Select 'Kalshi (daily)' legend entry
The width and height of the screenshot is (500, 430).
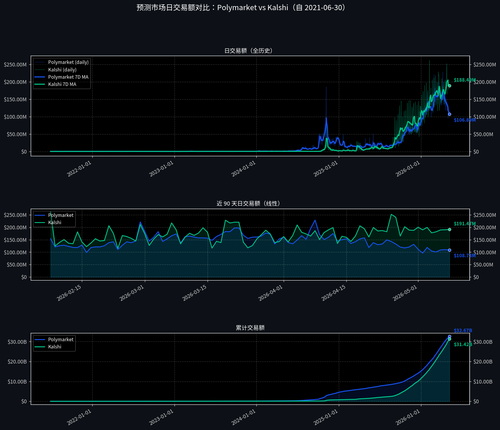pyautogui.click(x=56, y=70)
